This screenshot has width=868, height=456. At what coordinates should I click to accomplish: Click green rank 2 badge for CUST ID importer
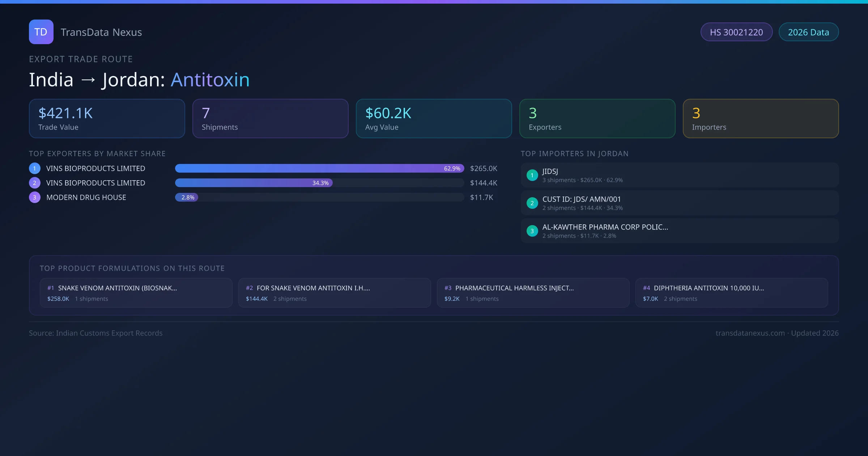click(532, 203)
